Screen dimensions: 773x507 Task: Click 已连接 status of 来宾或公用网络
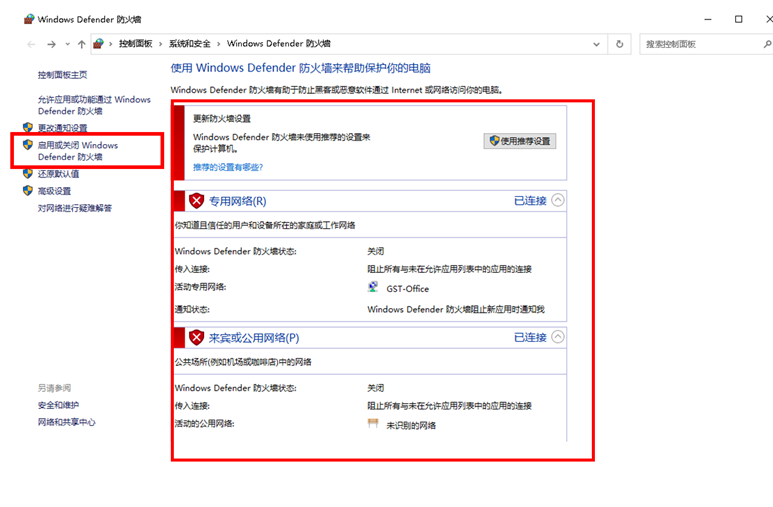[x=530, y=337]
